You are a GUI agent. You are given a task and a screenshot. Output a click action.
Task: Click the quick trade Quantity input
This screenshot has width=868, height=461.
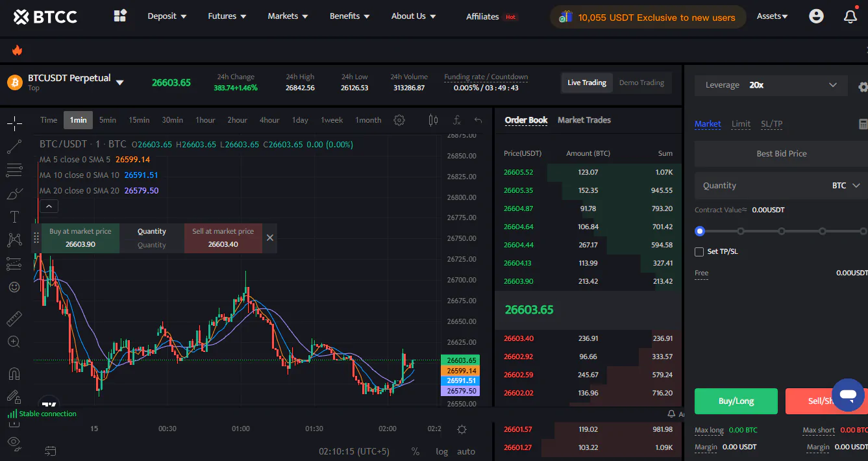tap(152, 245)
